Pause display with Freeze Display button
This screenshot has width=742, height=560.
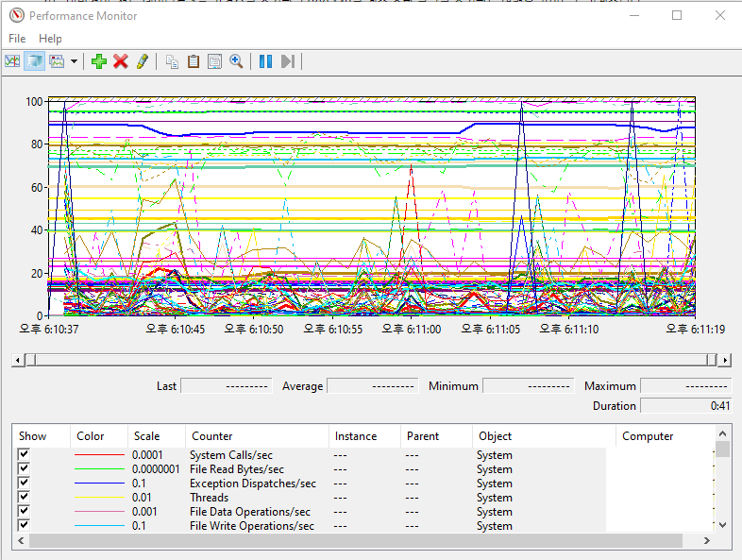tap(265, 61)
